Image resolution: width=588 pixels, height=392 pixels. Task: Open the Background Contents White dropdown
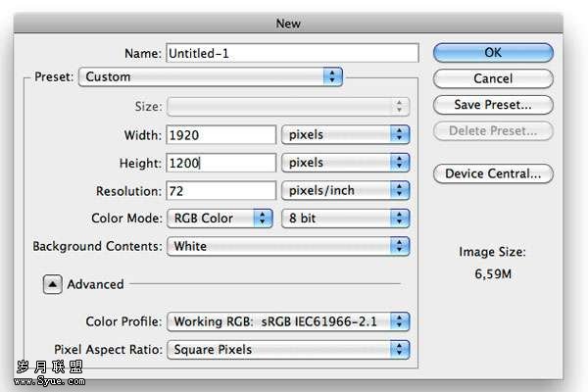click(x=288, y=246)
